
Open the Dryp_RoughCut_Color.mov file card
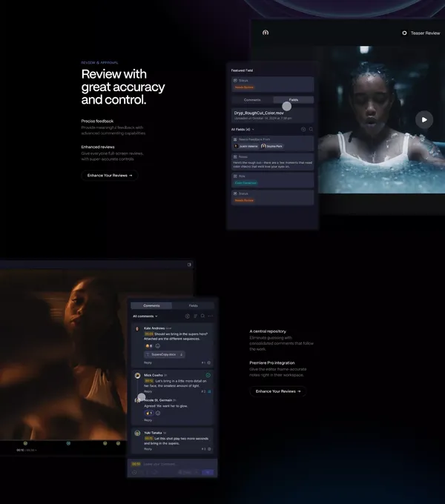point(272,115)
